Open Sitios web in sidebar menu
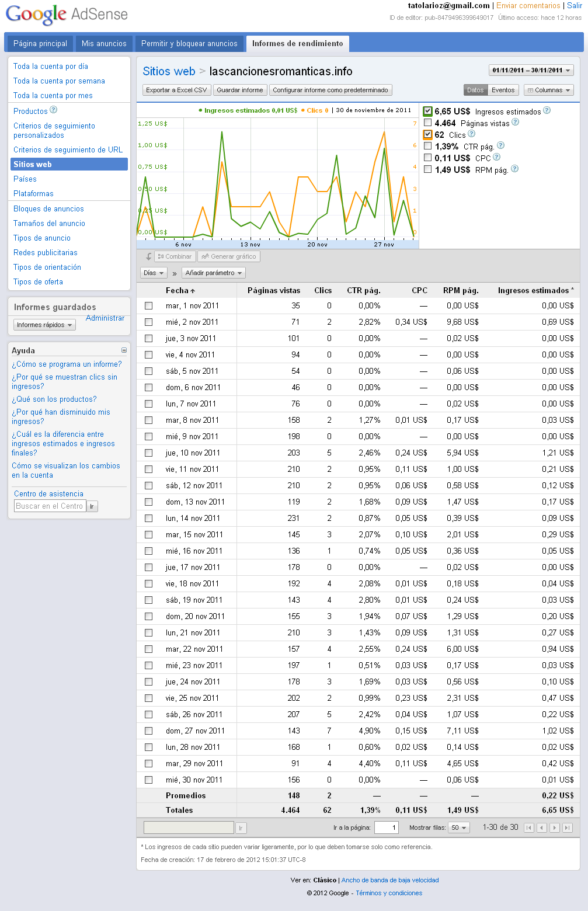This screenshot has height=911, width=588. (x=69, y=164)
